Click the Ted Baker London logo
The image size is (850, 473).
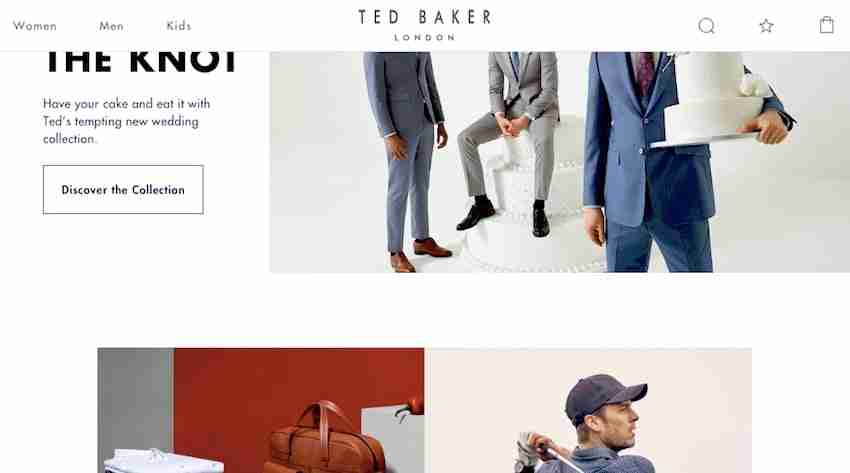424,25
